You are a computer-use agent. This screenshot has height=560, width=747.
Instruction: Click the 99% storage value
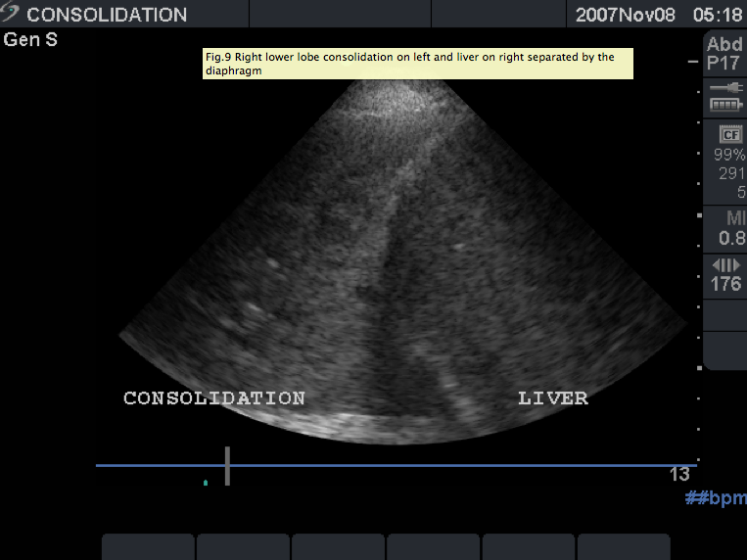729,155
